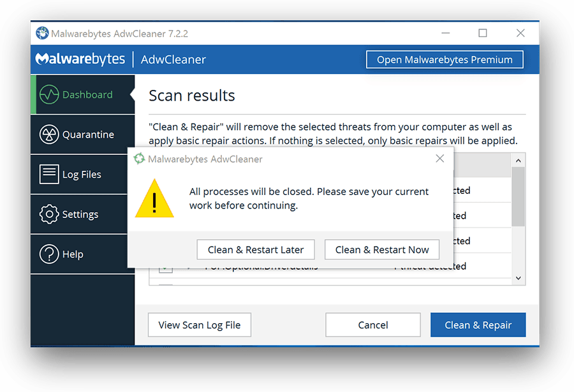Click the Malwarebytes logo in title bar
The image size is (574, 392).
[x=43, y=33]
